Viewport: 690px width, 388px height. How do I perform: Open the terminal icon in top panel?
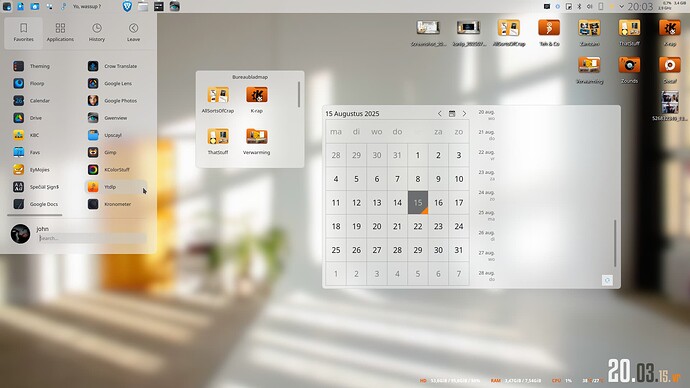click(159, 6)
